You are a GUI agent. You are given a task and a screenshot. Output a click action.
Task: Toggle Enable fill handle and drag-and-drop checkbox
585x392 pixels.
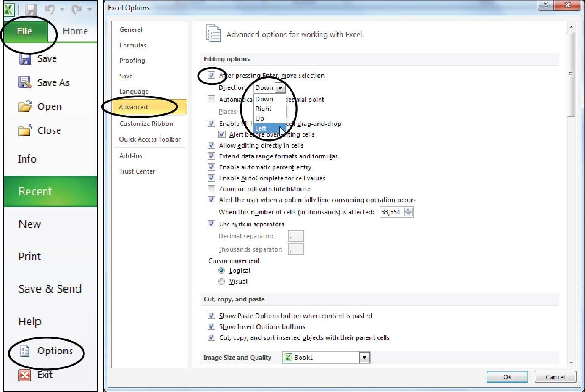[x=211, y=124]
